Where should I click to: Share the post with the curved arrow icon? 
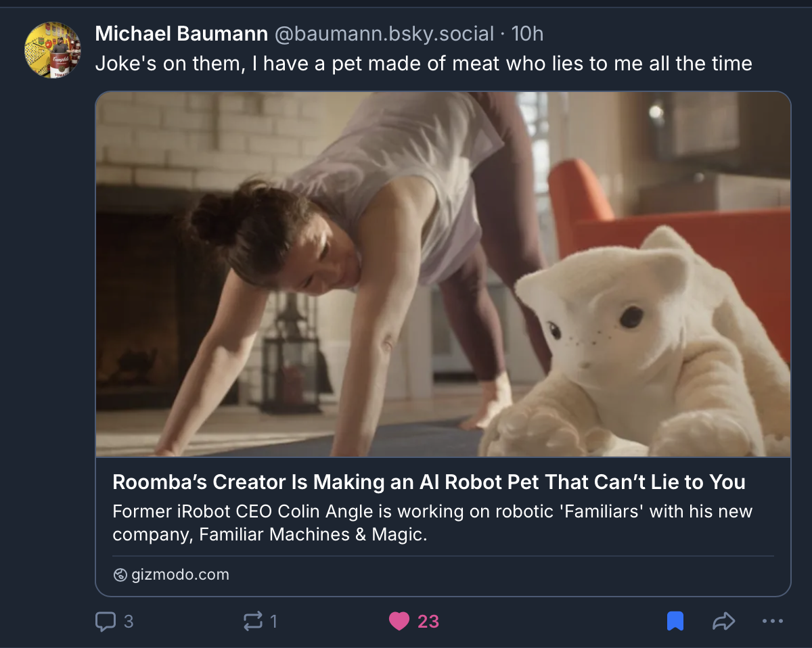pyautogui.click(x=723, y=621)
